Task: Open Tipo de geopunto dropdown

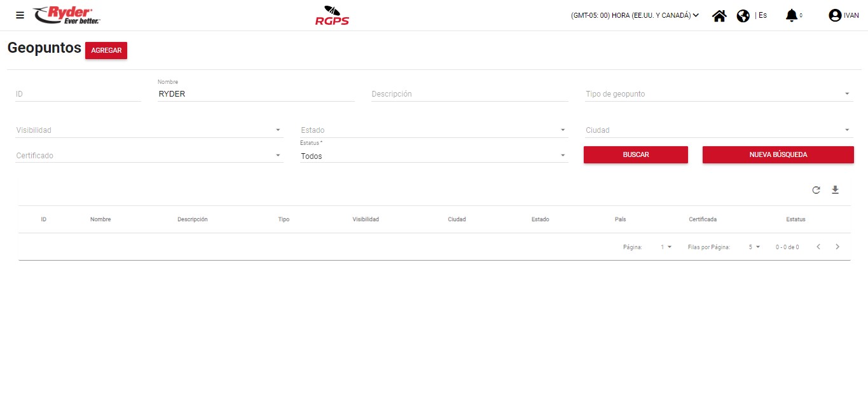Action: [x=719, y=94]
